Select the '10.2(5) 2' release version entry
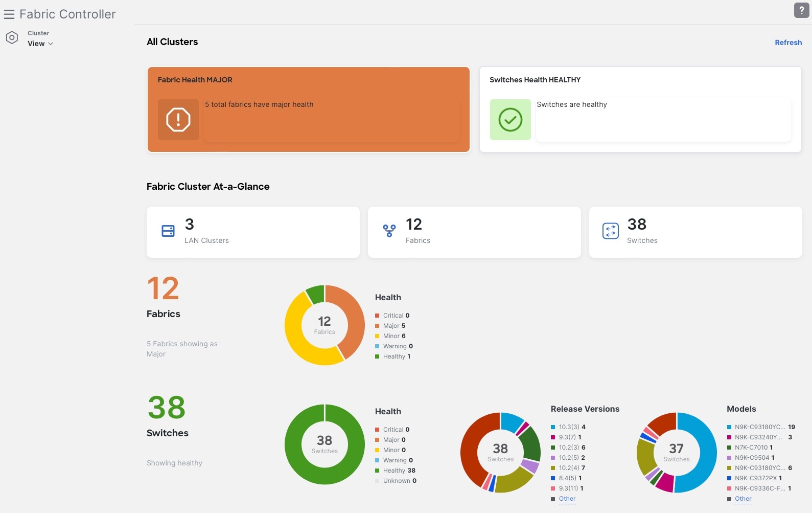The height and width of the screenshot is (513, 812). pyautogui.click(x=568, y=458)
